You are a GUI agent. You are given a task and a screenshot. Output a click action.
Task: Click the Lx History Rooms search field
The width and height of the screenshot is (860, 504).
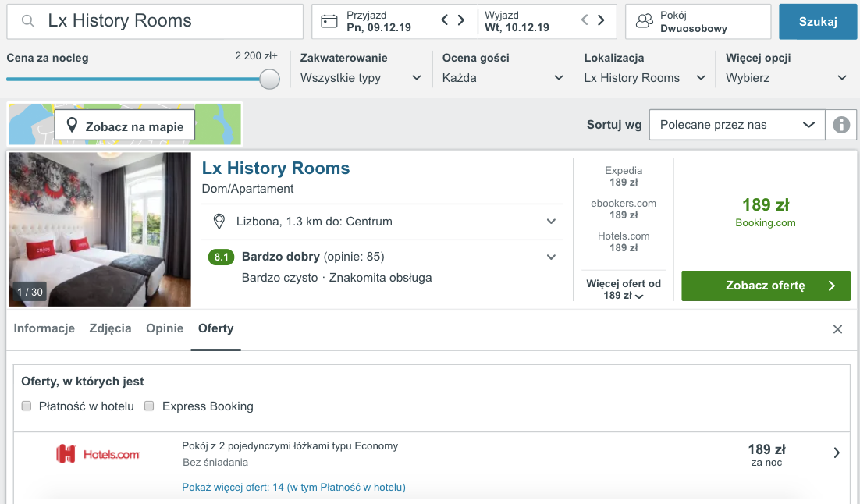coord(155,22)
